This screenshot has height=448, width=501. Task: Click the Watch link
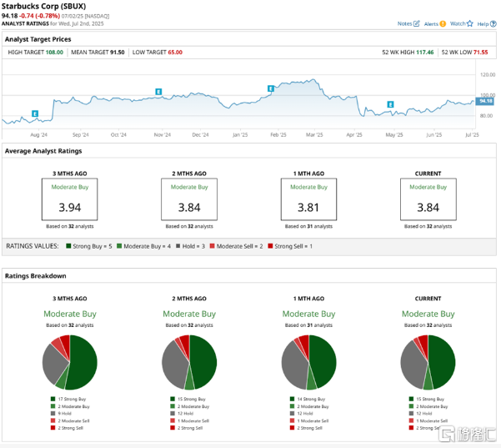tap(458, 23)
